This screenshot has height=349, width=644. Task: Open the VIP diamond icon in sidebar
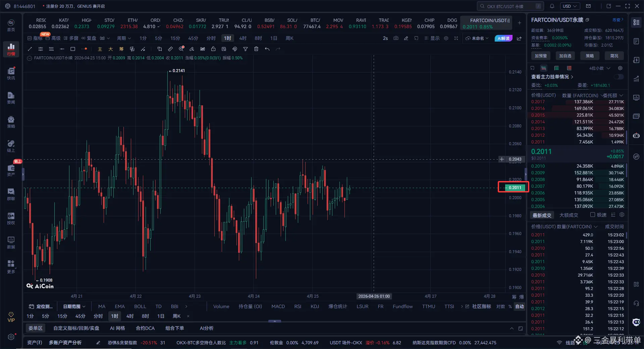coord(11,317)
